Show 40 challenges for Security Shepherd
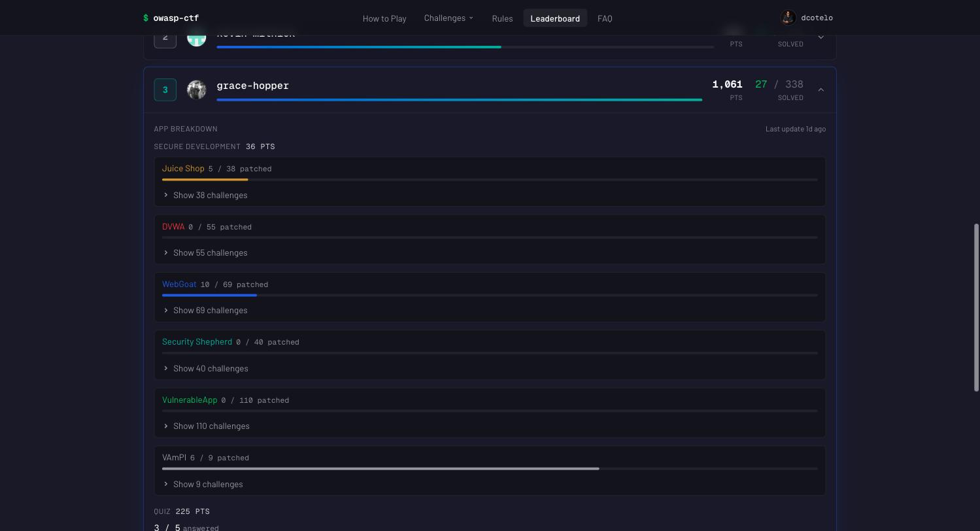The height and width of the screenshot is (531, 980). [x=206, y=368]
